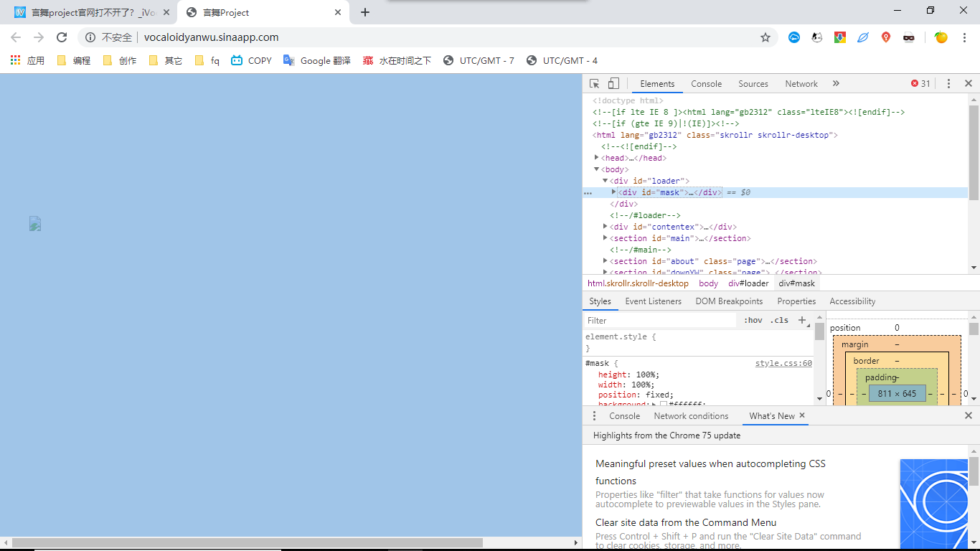
Task: Open the COPY bilibili bookmark
Action: point(251,61)
